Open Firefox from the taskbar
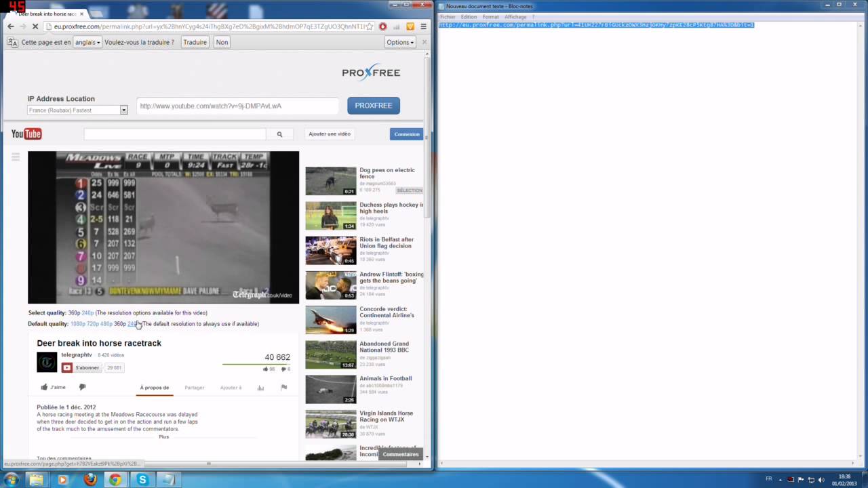Viewport: 868px width, 488px height. pos(90,479)
